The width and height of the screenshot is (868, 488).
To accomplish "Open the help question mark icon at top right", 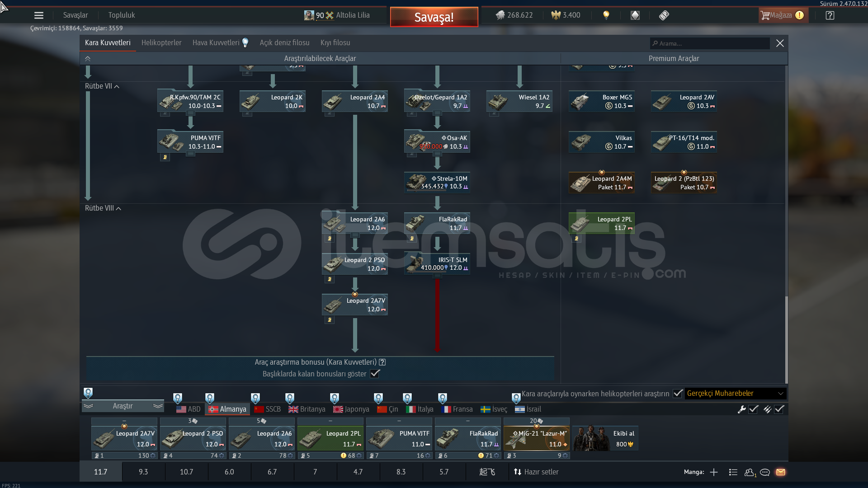I will [x=830, y=15].
